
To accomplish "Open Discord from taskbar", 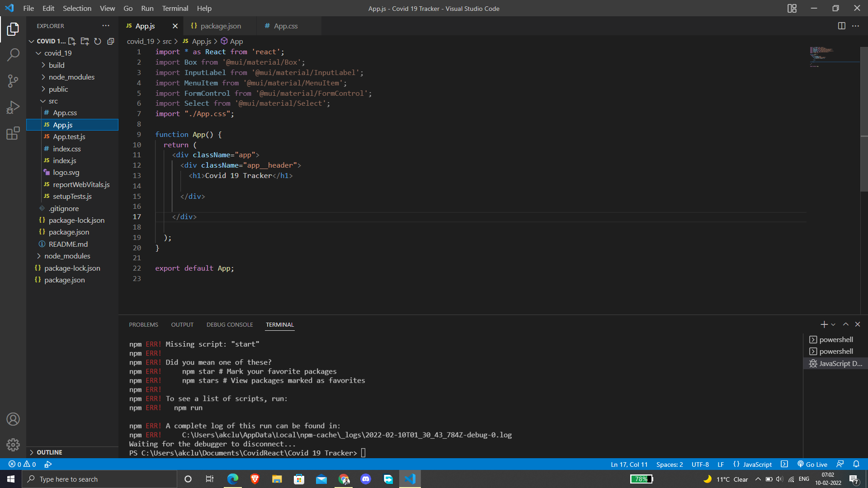I will [366, 479].
